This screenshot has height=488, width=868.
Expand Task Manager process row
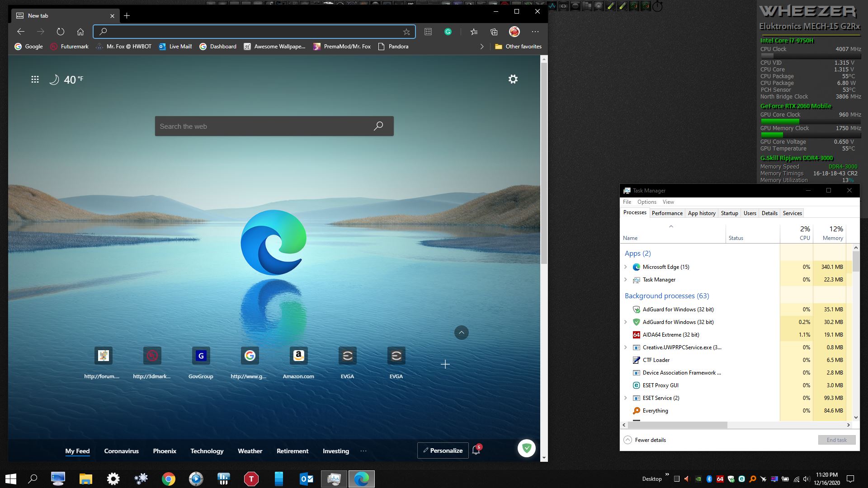tap(626, 280)
